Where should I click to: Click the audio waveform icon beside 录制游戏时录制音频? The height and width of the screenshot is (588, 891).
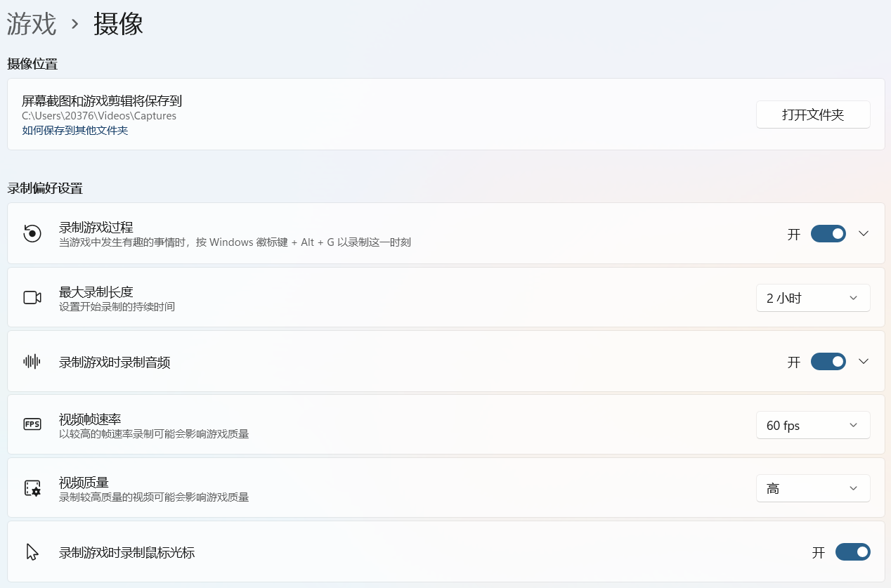coord(32,361)
